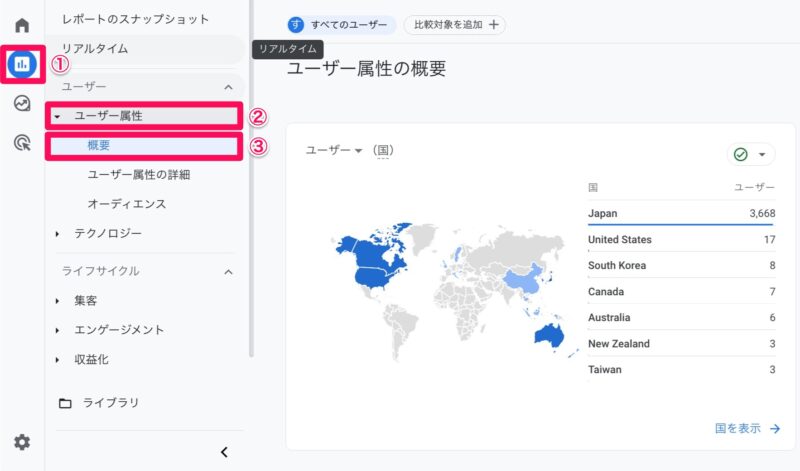Image resolution: width=800 pixels, height=471 pixels.
Task: Click the Japan row in country table
Action: click(682, 213)
